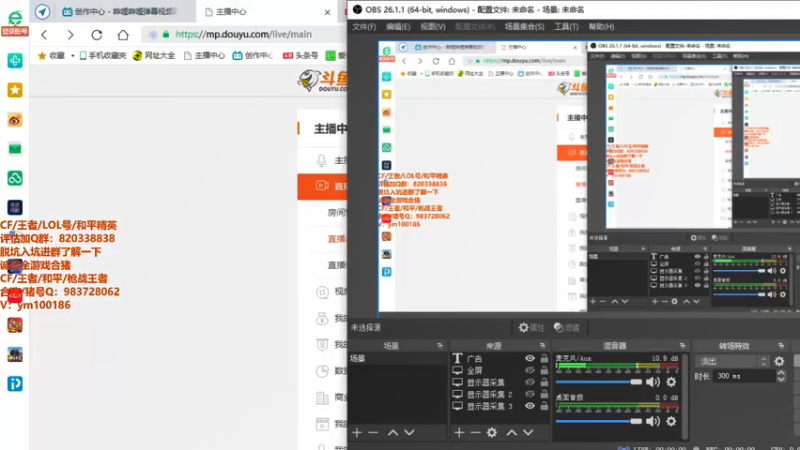Open the Weibo sidebar icon
Viewport: 800px width, 450px height.
(x=15, y=120)
